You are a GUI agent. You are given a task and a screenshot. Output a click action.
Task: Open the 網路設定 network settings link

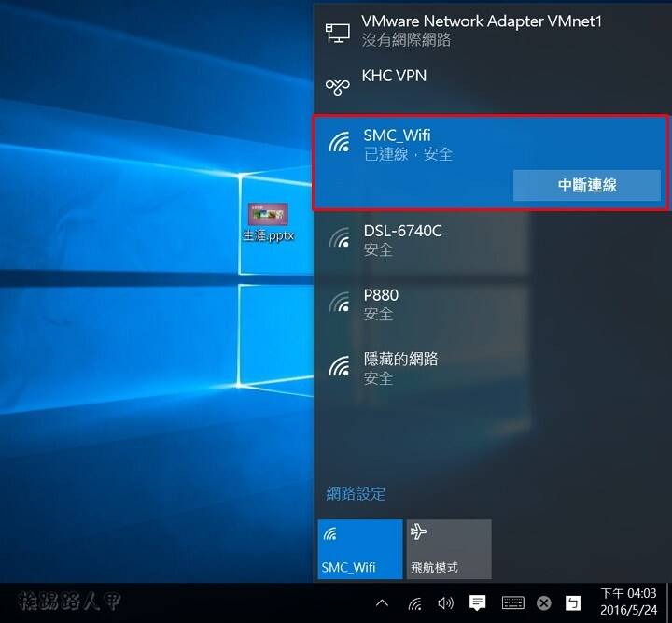point(356,494)
